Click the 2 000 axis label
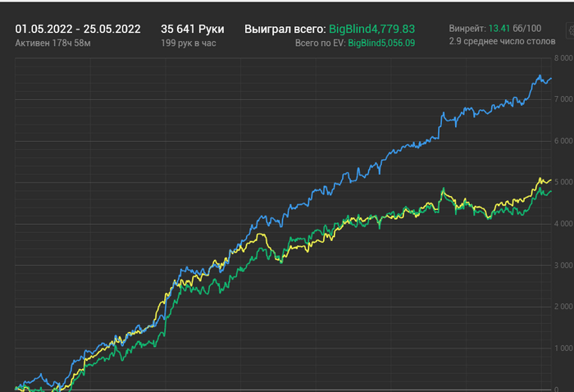 [563, 307]
